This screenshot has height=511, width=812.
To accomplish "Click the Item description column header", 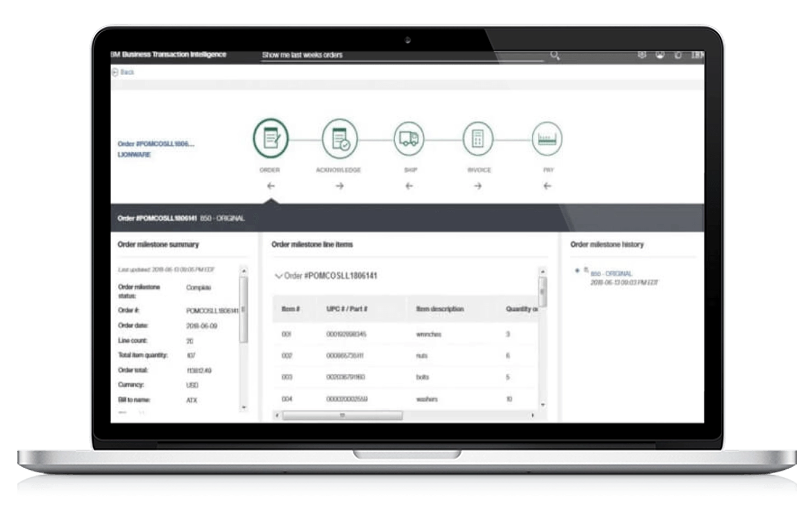I will [440, 309].
